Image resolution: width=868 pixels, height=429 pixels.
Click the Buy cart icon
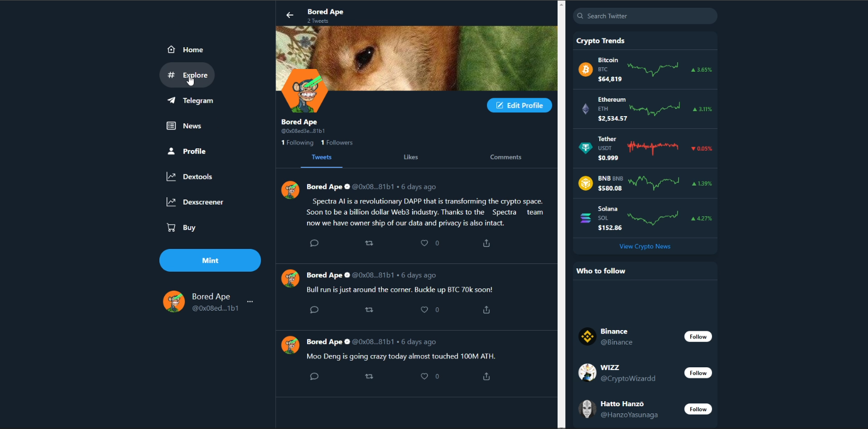click(x=170, y=227)
